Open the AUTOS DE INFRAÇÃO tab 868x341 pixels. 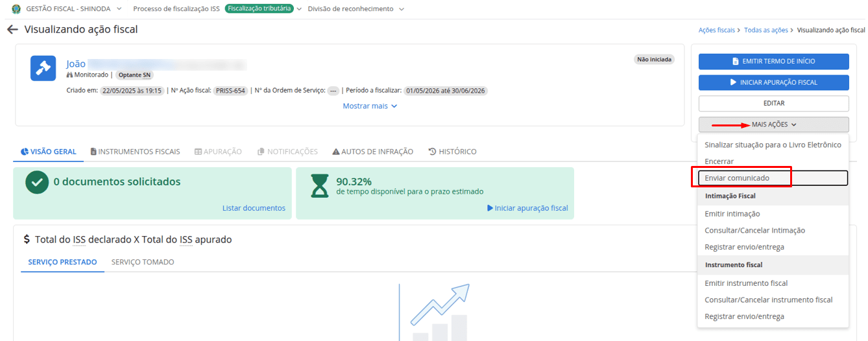pyautogui.click(x=372, y=152)
